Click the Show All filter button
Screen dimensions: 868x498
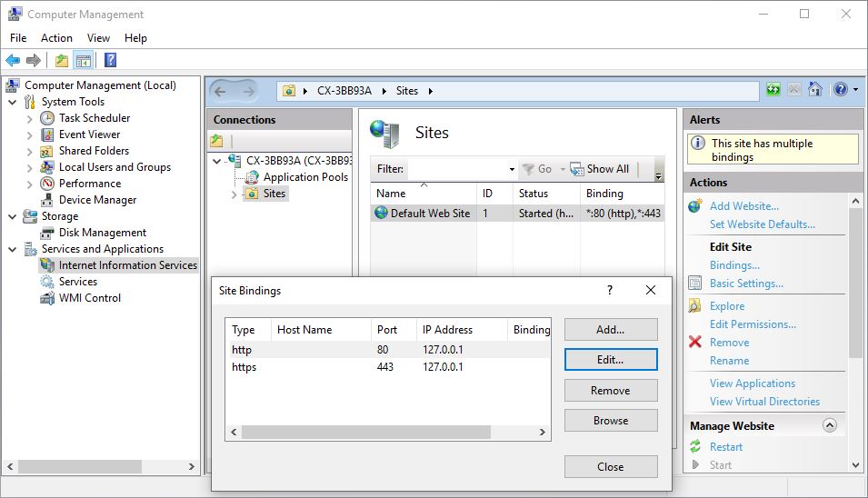pyautogui.click(x=600, y=169)
